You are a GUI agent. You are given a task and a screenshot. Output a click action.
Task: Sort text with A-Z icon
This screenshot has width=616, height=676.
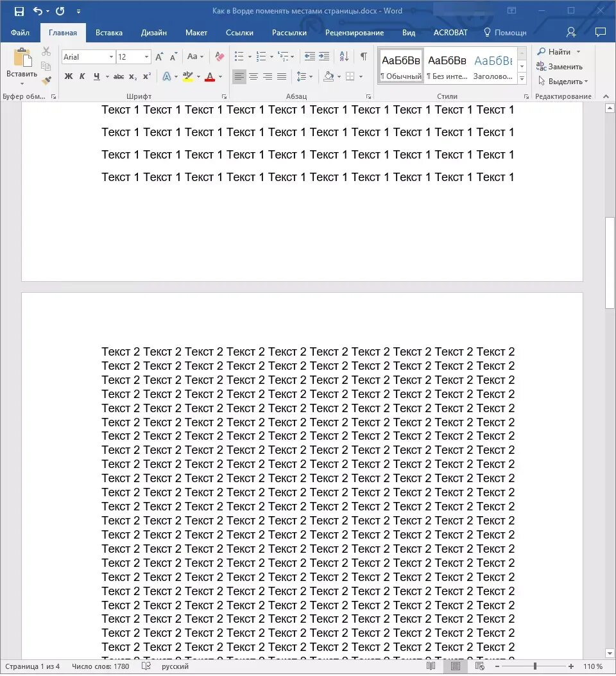344,56
